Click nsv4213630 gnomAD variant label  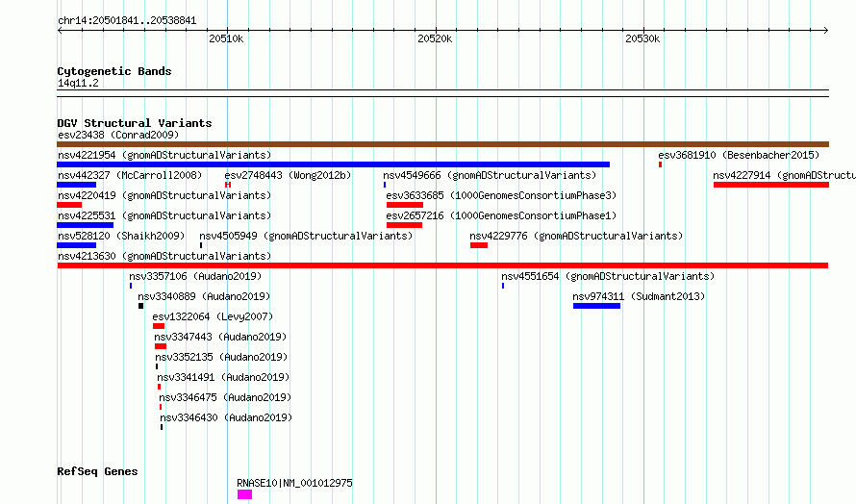click(x=164, y=256)
